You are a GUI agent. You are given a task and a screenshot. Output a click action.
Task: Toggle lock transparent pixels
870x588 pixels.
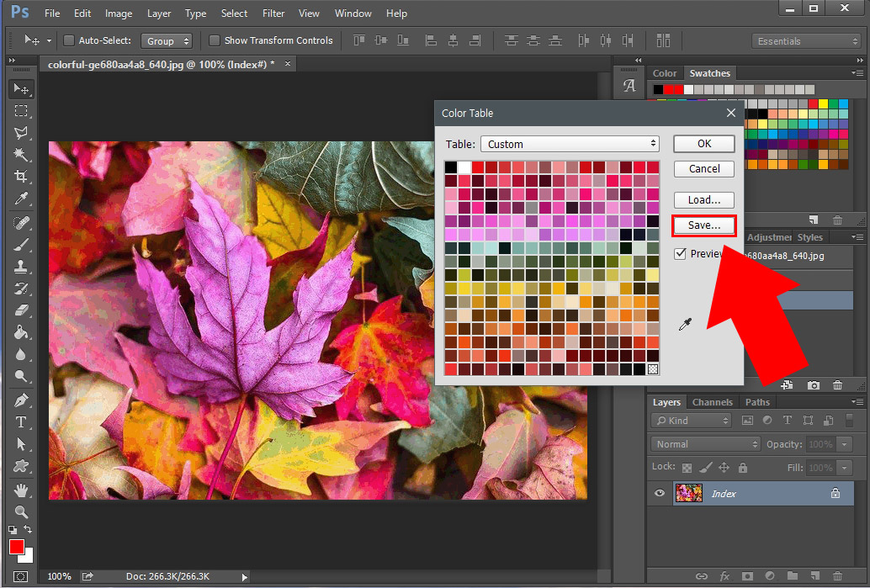point(687,468)
